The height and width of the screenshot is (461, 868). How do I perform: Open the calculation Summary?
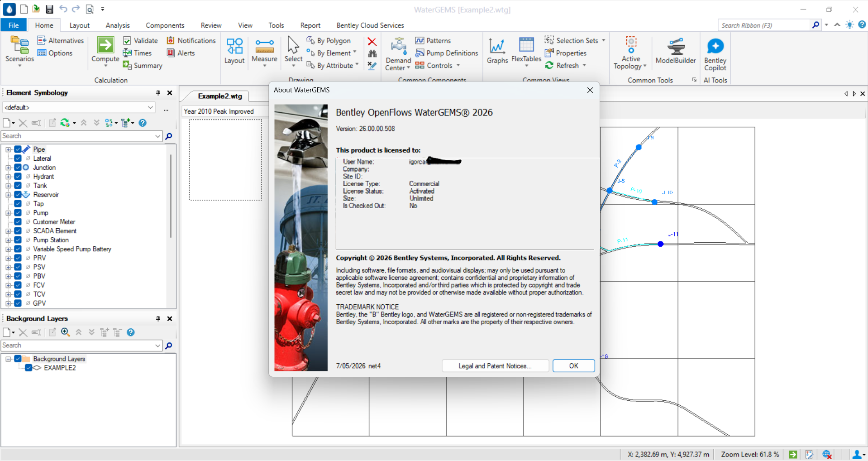[x=143, y=66]
